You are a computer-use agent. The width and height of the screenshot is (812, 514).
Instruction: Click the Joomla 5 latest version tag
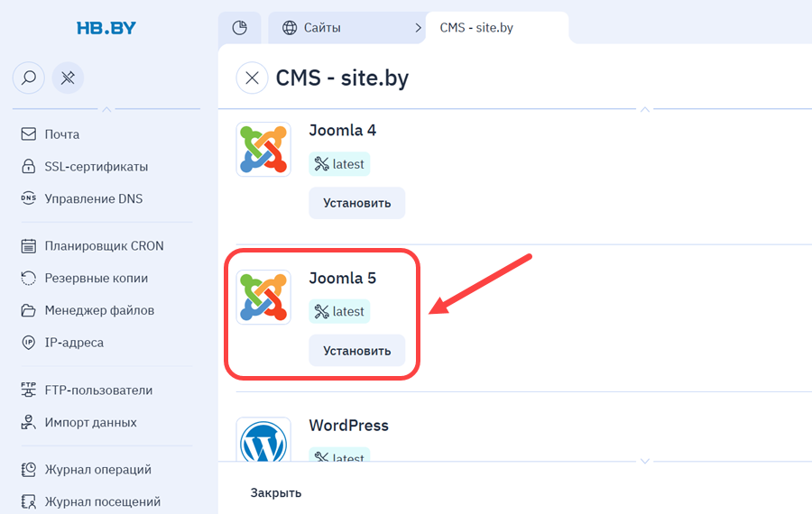coord(339,312)
